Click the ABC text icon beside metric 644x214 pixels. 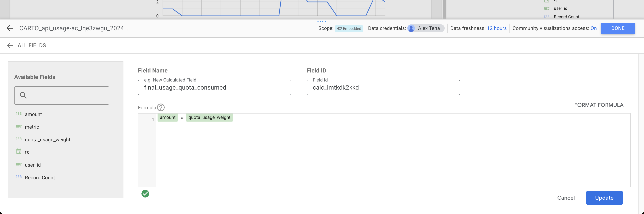pos(19,127)
